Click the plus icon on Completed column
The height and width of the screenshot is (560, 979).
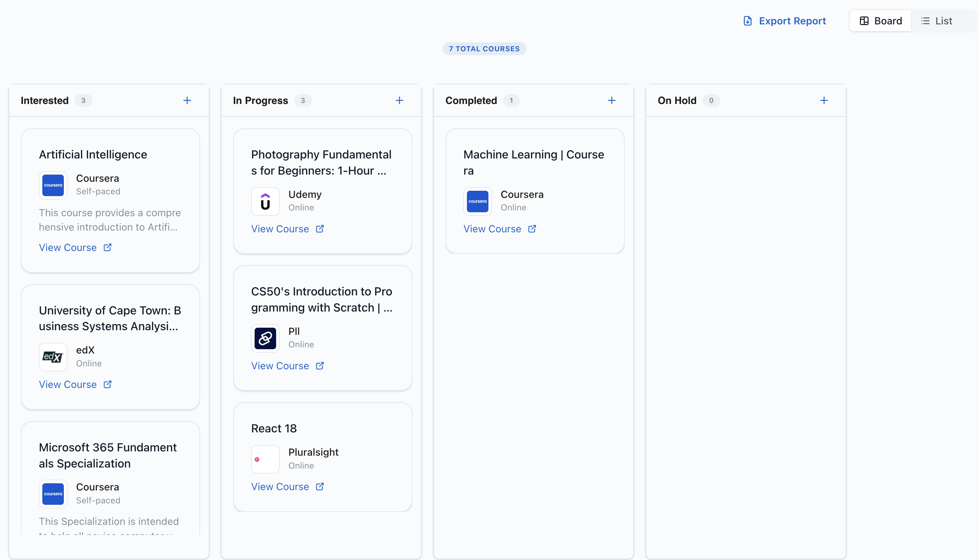[612, 100]
